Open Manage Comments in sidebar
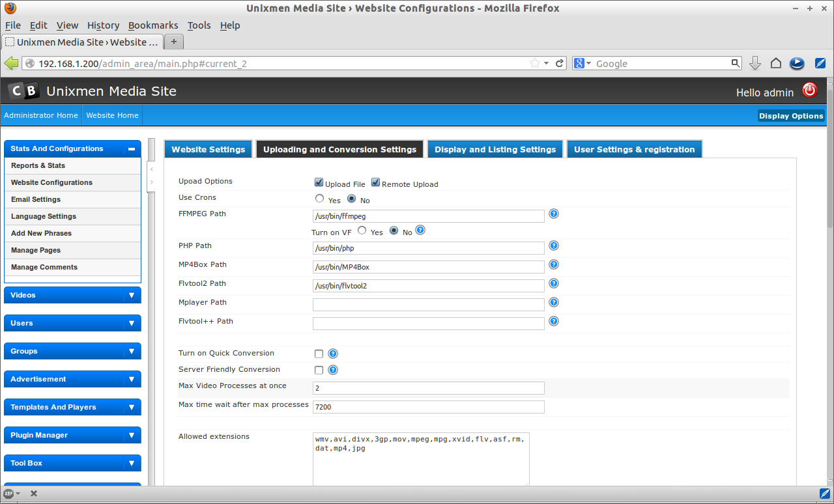Viewport: 834px width, 504px height. click(72, 267)
